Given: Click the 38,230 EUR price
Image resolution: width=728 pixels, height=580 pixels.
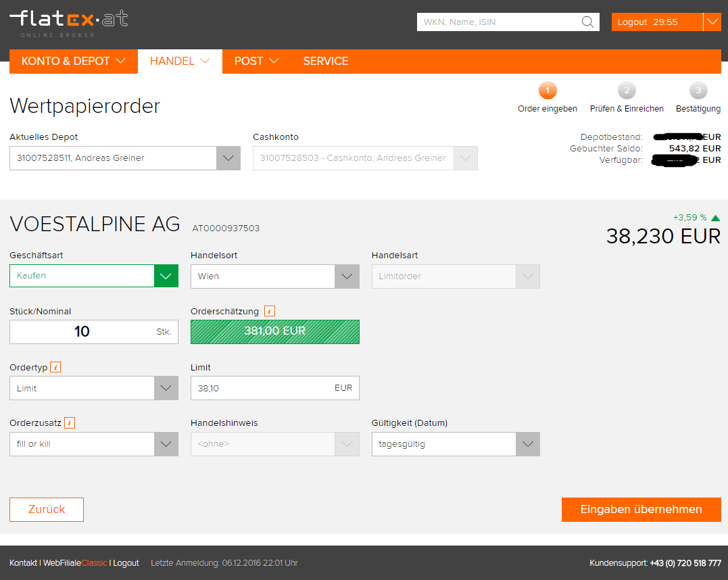Looking at the screenshot, I should (x=663, y=236).
